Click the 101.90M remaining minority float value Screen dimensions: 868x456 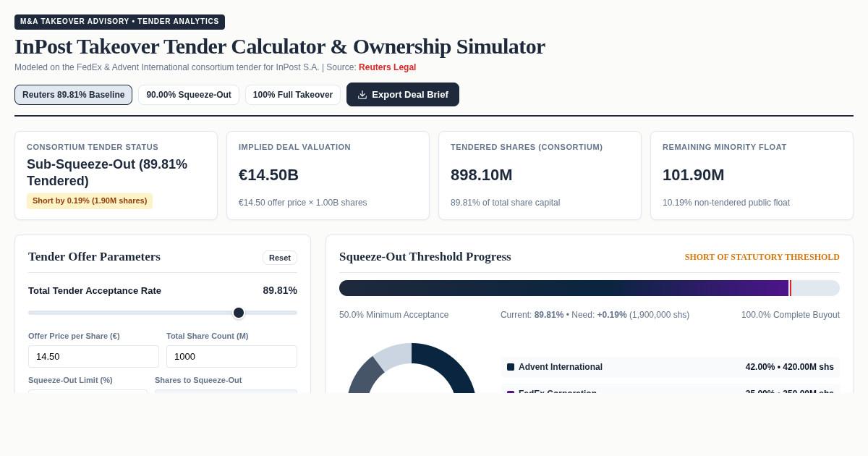coord(693,175)
